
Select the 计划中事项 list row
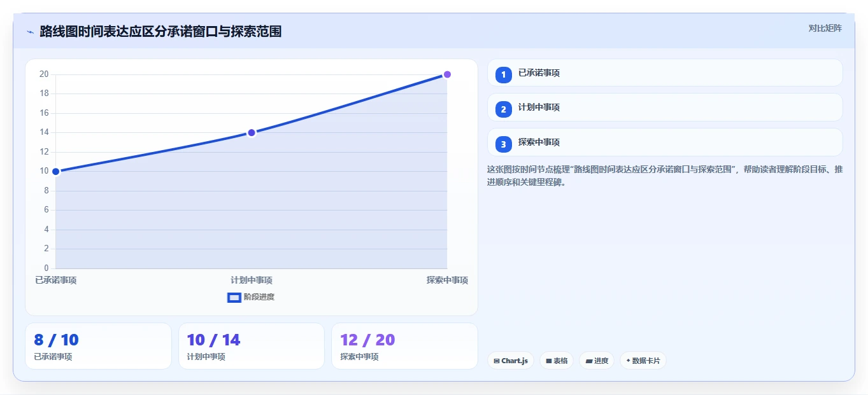click(x=665, y=107)
